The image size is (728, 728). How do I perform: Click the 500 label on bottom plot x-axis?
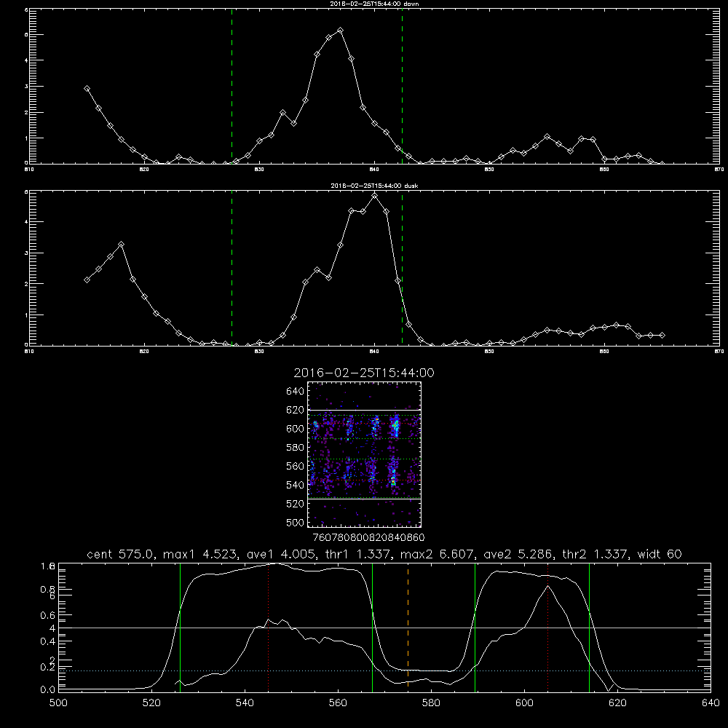58,703
